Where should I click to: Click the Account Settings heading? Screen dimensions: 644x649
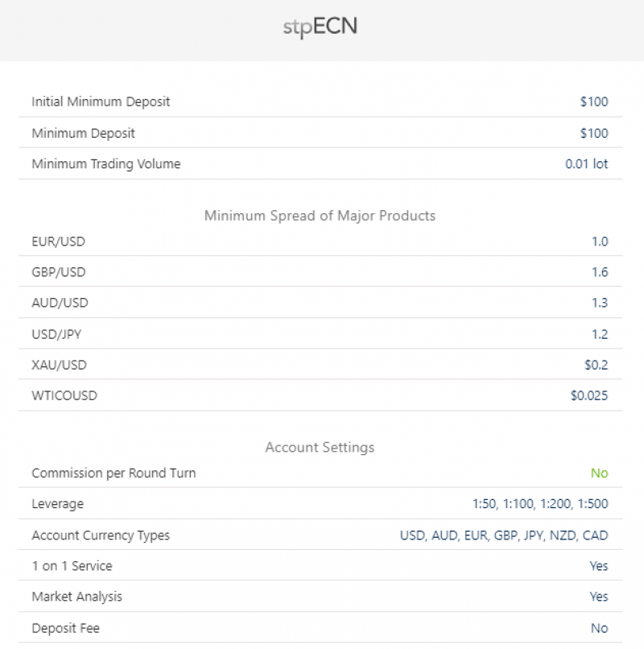320,448
